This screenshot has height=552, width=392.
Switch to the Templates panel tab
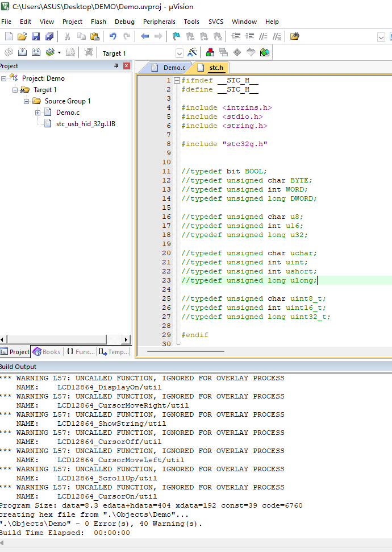pyautogui.click(x=113, y=352)
